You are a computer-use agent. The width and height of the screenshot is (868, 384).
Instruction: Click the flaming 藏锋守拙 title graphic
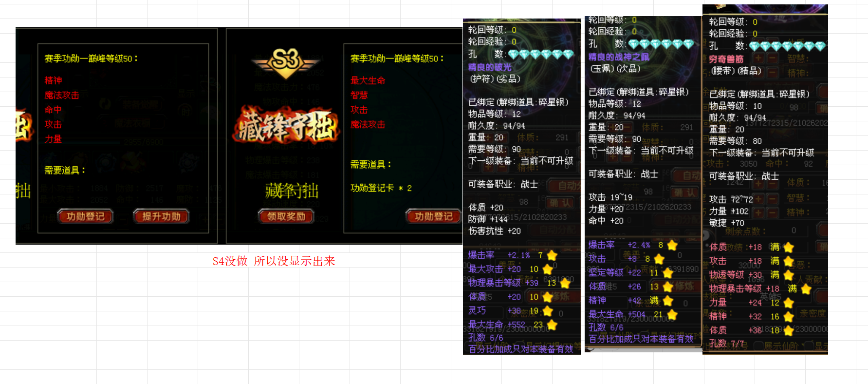(x=285, y=126)
